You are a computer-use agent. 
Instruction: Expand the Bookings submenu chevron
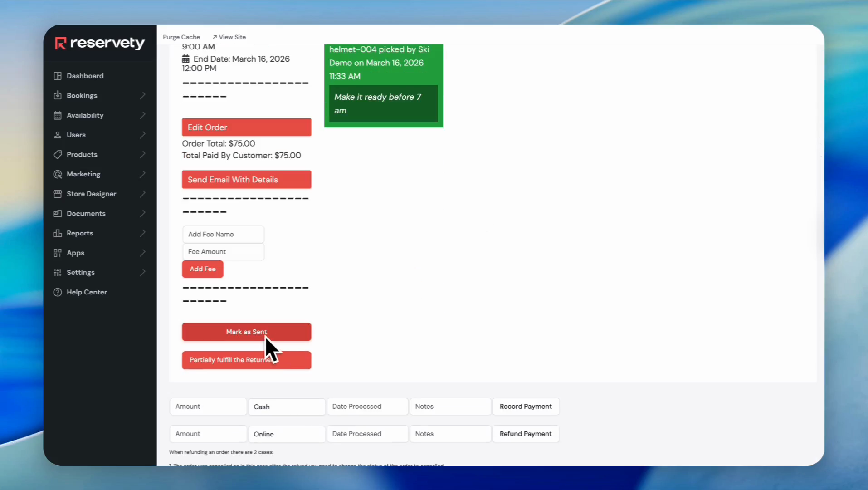[143, 95]
